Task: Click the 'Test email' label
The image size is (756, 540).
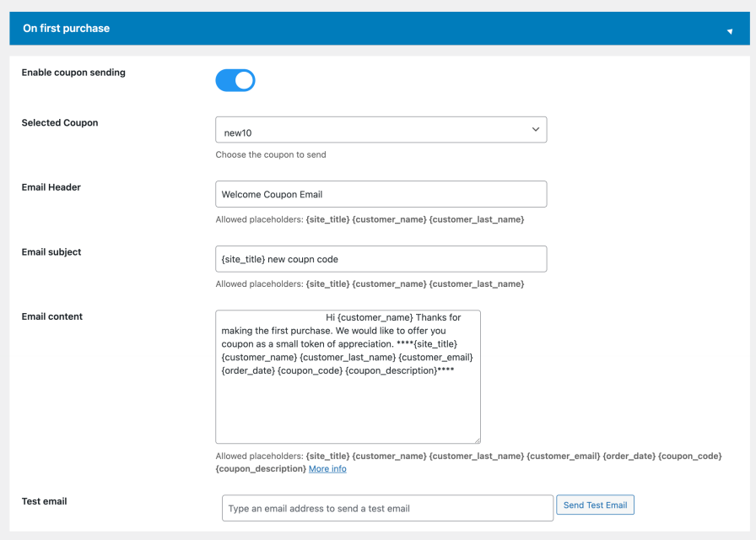Action: pyautogui.click(x=45, y=501)
